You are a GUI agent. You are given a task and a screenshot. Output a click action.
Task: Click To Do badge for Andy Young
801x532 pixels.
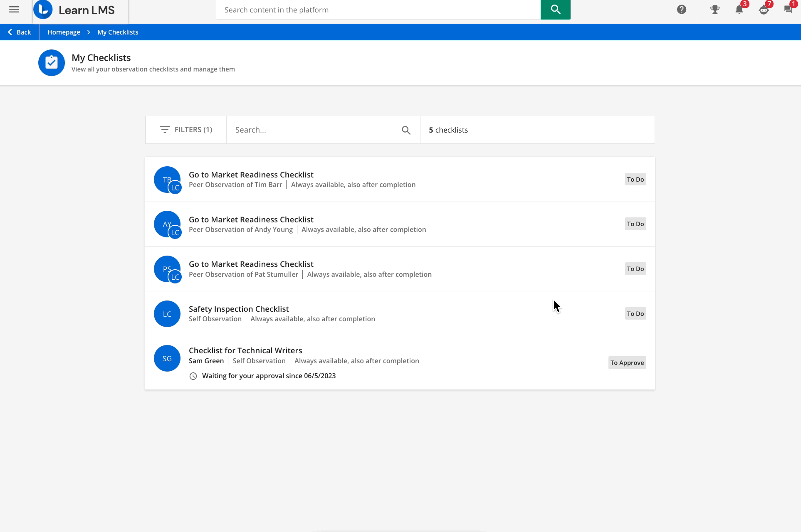pos(635,224)
